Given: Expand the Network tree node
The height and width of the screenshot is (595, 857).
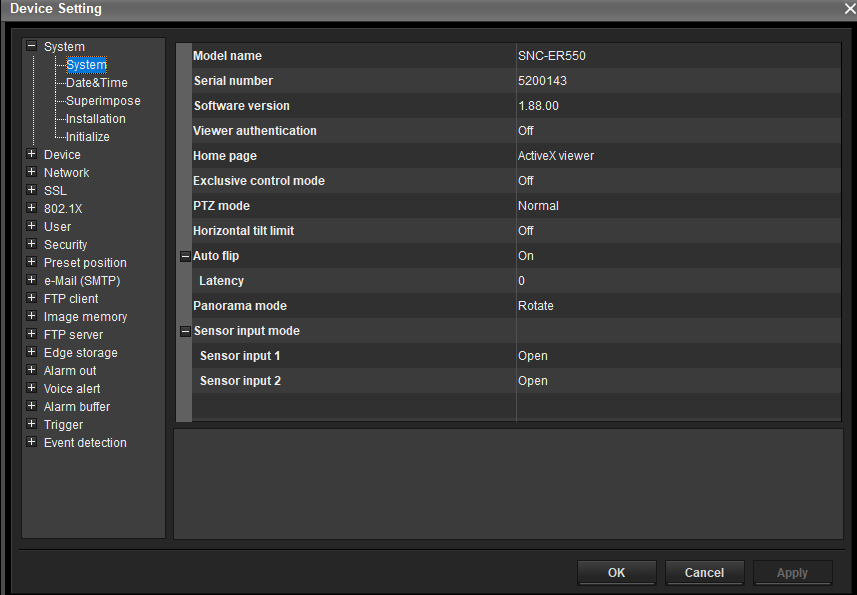Looking at the screenshot, I should click(31, 173).
